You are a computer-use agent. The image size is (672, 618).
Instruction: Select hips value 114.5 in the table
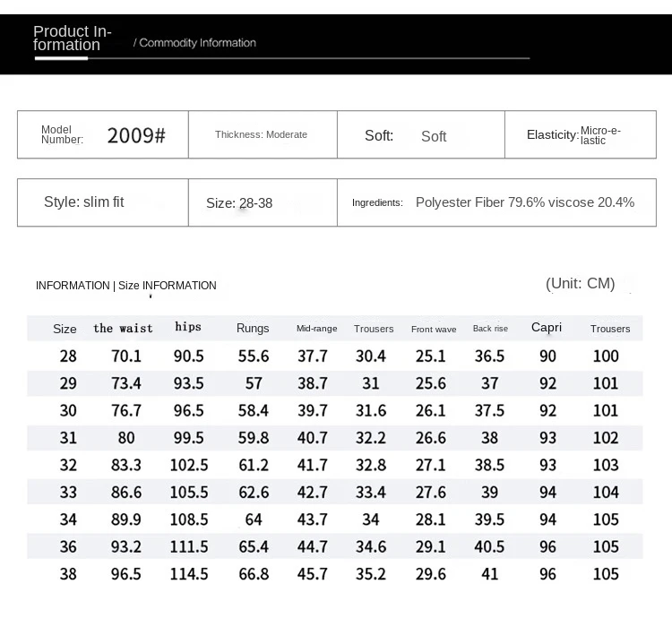click(190, 574)
